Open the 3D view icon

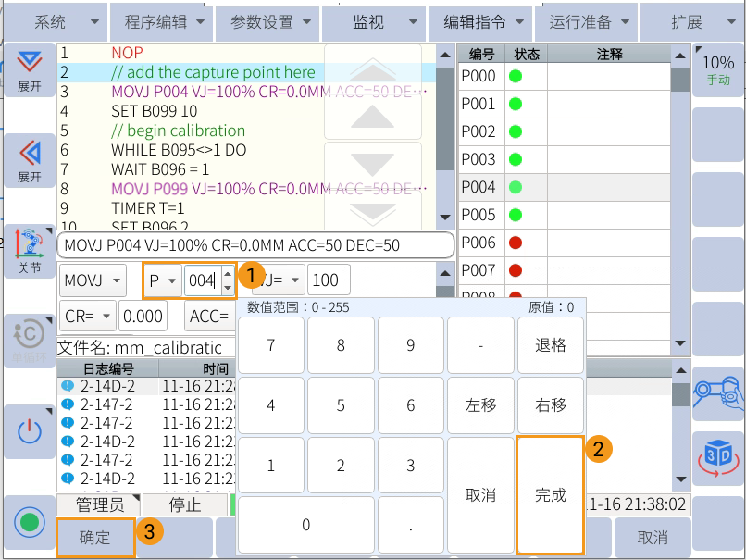[x=718, y=459]
